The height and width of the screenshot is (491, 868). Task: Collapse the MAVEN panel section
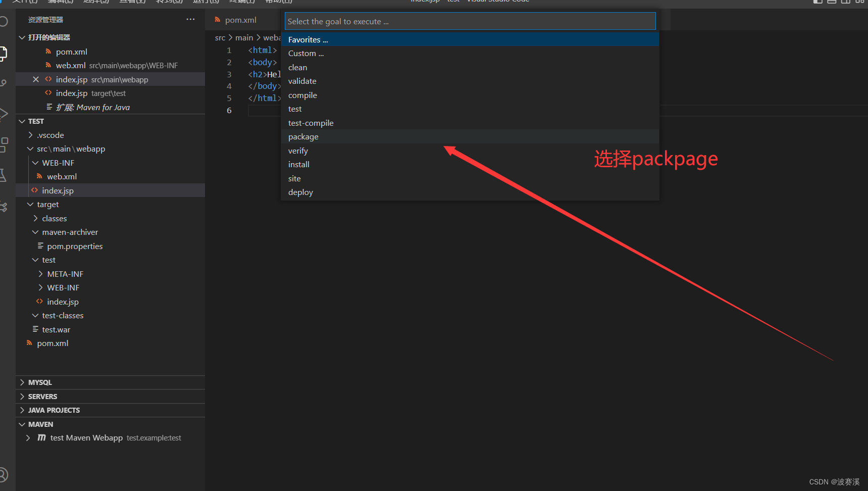pos(22,424)
